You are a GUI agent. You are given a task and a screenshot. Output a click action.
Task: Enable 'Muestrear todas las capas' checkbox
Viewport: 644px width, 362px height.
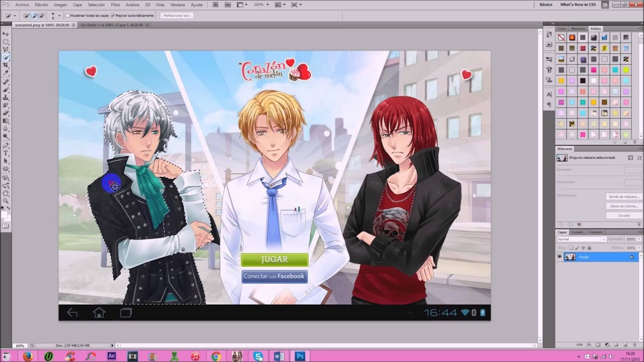(67, 16)
